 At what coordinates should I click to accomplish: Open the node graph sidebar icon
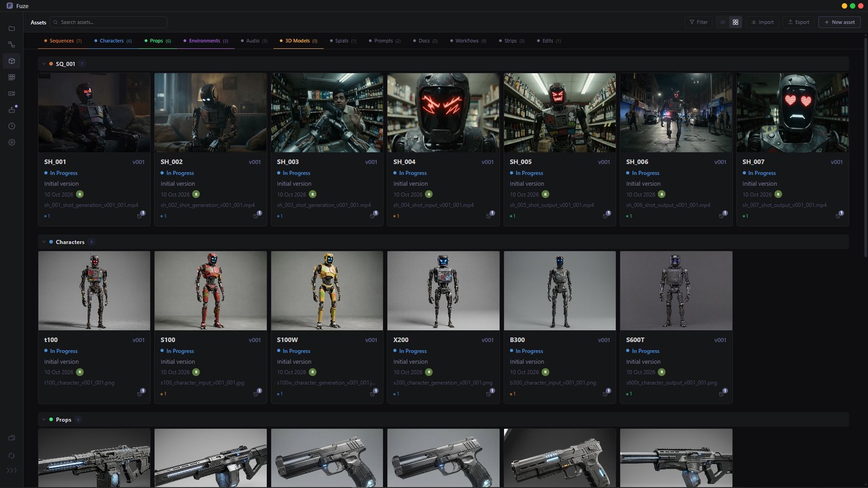coord(11,44)
